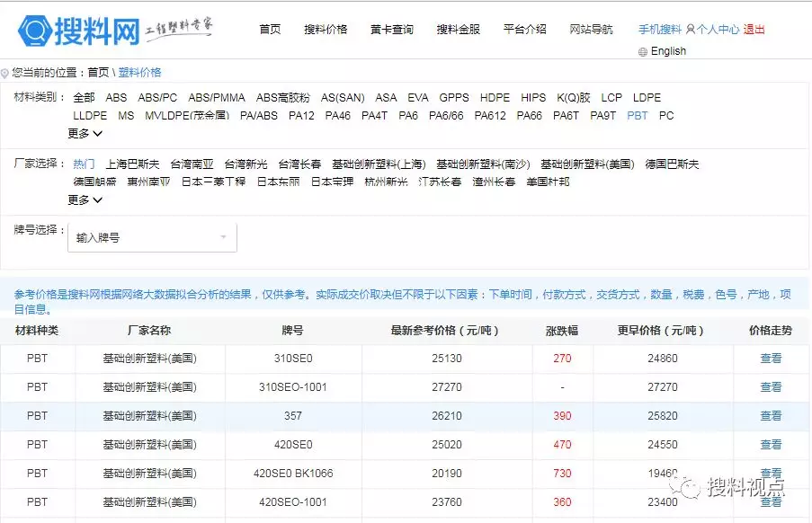Click the location pin breadcrumb icon

(5, 73)
